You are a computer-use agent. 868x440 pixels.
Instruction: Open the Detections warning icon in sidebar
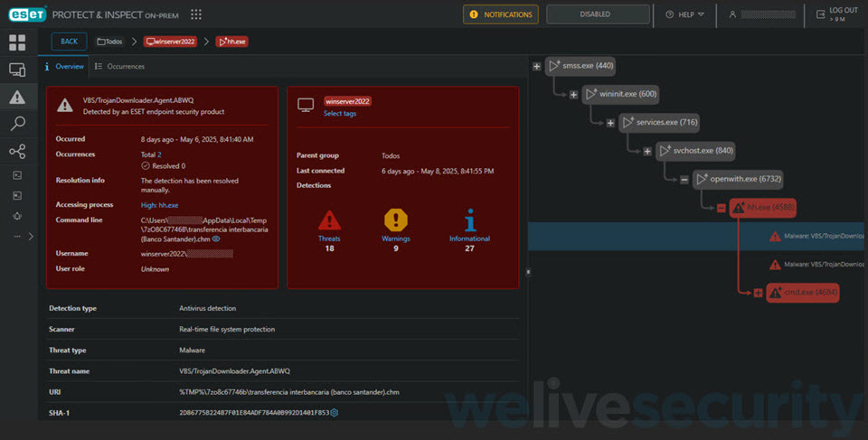tap(17, 97)
